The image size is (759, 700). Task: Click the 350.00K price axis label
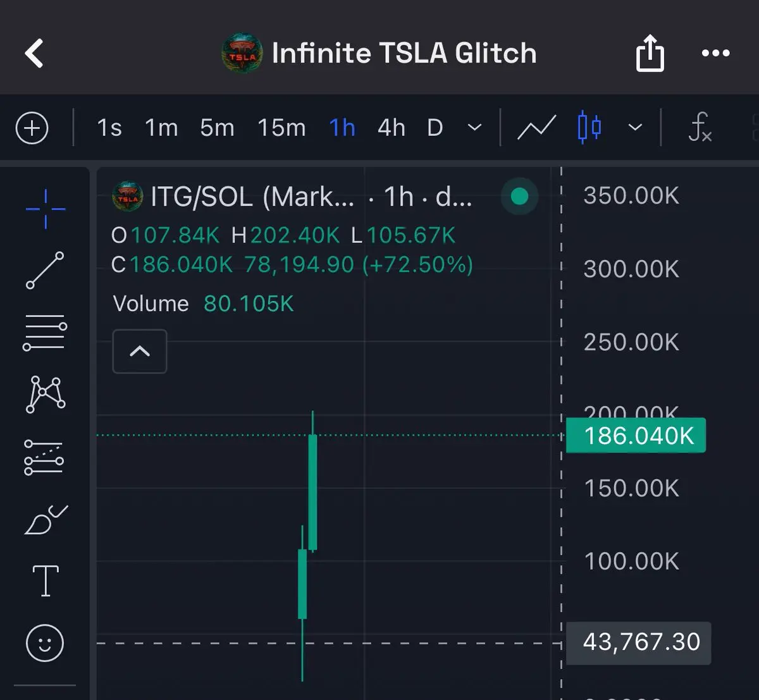click(631, 195)
